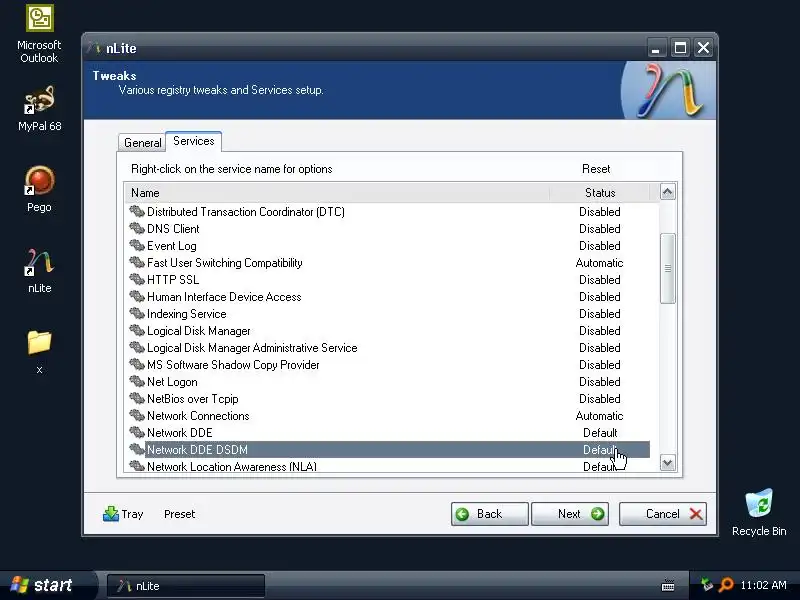Click the gear icon for Indexing Service
800x600 pixels.
coord(137,313)
